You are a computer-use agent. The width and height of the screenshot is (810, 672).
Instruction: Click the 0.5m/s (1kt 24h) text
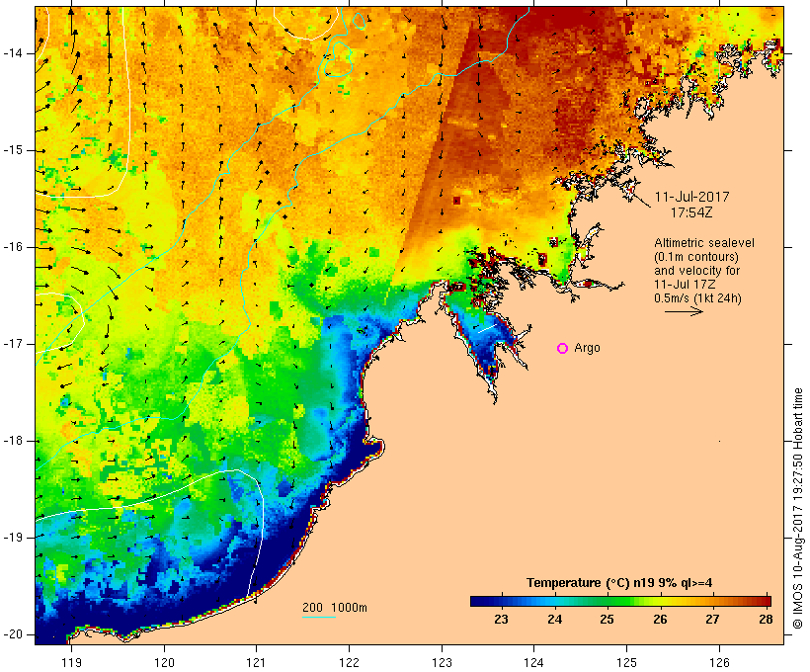(x=697, y=298)
